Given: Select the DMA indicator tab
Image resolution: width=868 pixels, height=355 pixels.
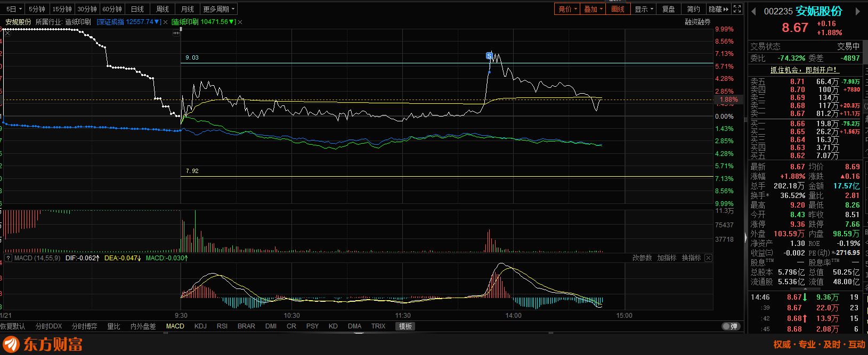Looking at the screenshot, I should tap(354, 326).
